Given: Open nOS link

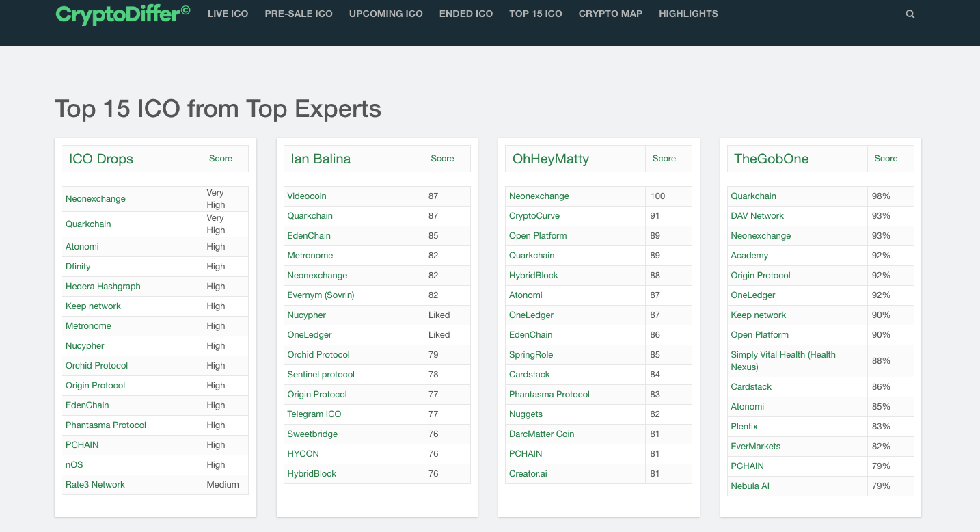Looking at the screenshot, I should [x=74, y=465].
